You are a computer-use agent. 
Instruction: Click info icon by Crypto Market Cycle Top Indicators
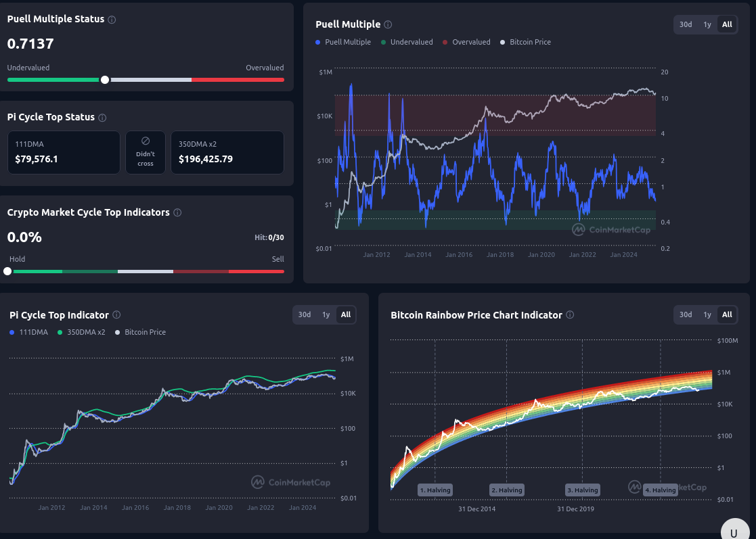point(177,212)
